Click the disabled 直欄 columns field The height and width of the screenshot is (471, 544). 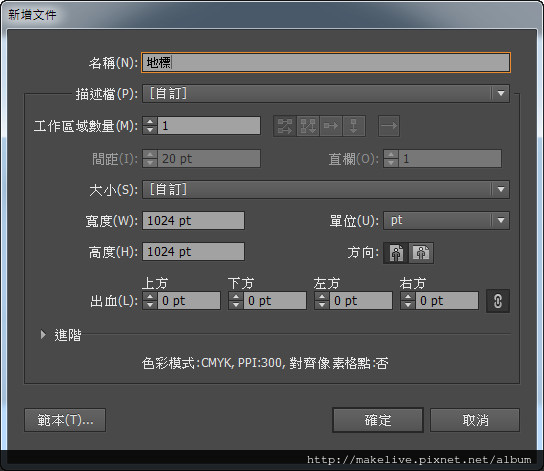point(450,159)
